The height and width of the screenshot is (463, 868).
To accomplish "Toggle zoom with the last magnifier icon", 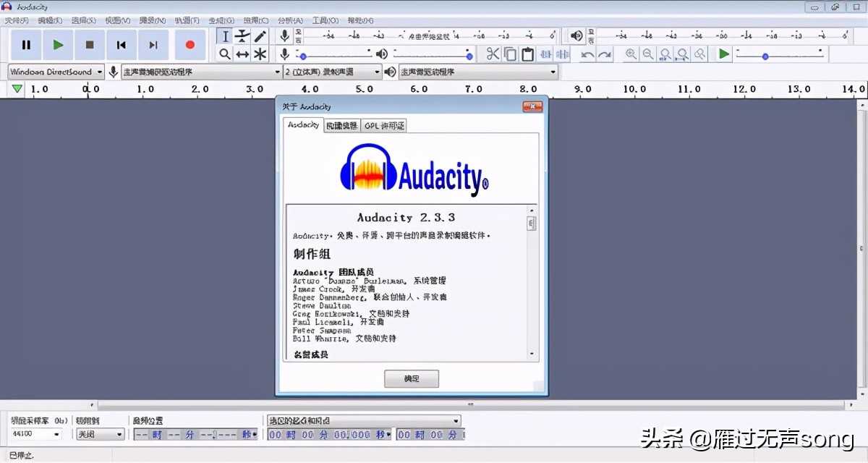I will tap(699, 54).
